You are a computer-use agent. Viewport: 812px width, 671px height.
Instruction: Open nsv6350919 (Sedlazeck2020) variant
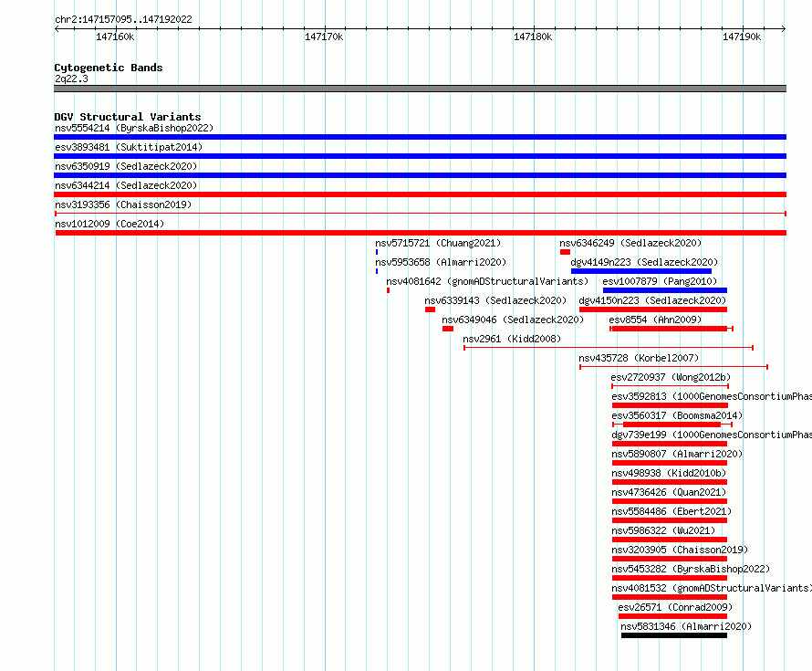[x=126, y=166]
